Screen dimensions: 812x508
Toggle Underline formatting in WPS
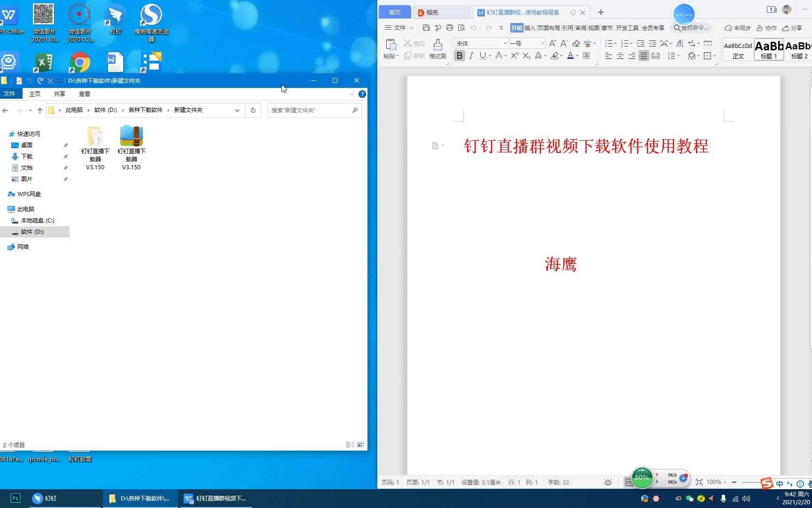tap(483, 56)
